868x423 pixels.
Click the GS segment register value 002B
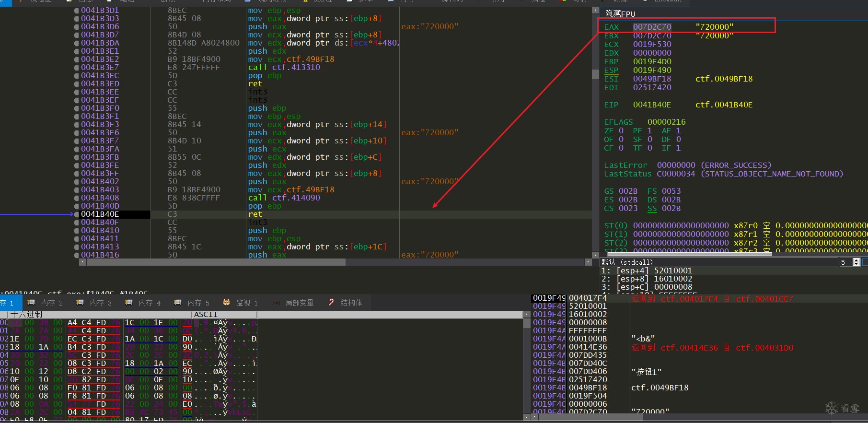[628, 191]
